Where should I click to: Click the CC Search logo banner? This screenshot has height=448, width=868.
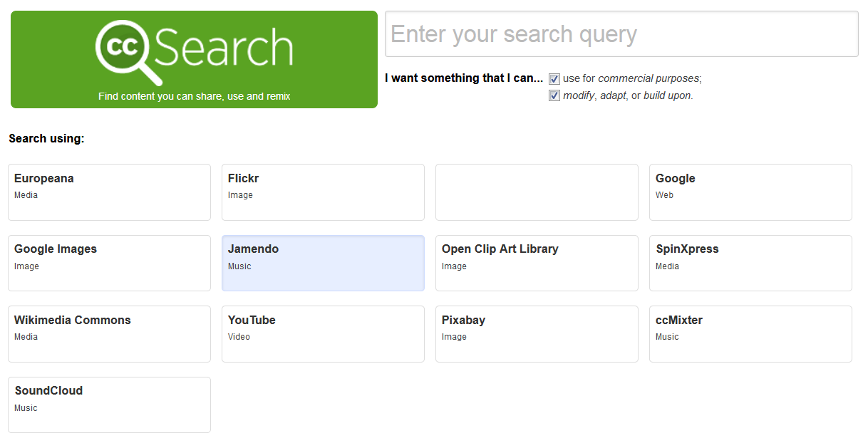click(x=194, y=59)
